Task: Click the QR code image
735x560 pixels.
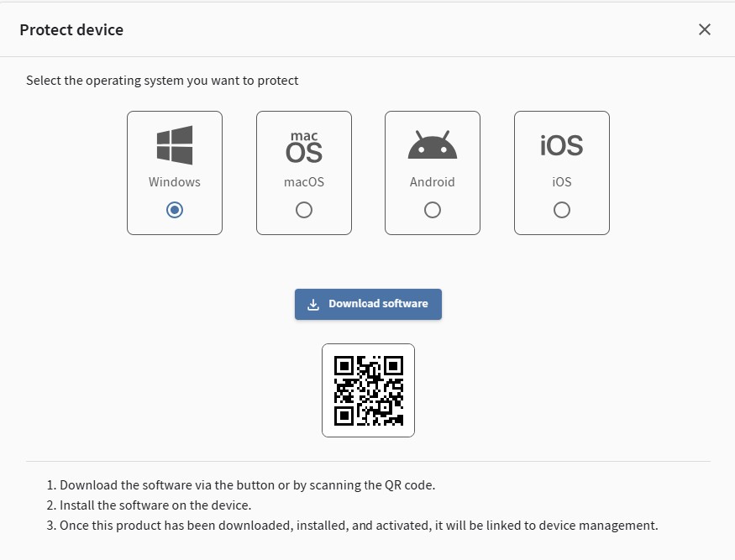Action: (x=368, y=390)
